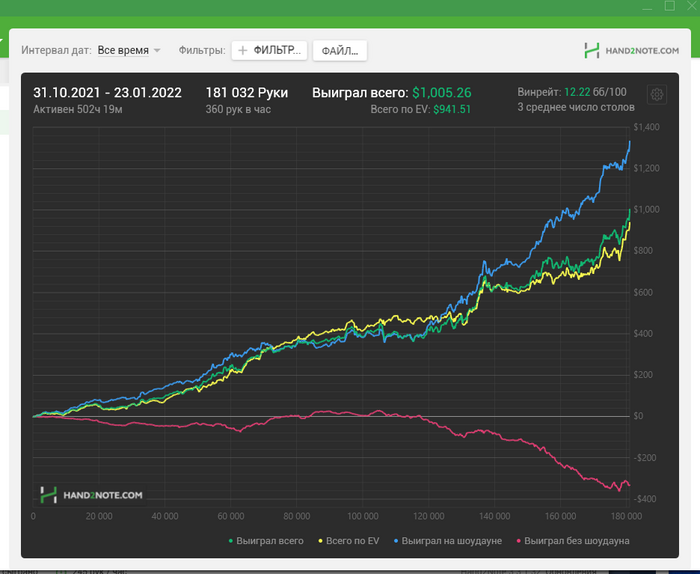Click the 'ФАЙЛ...' button
The width and height of the screenshot is (700, 574).
340,51
